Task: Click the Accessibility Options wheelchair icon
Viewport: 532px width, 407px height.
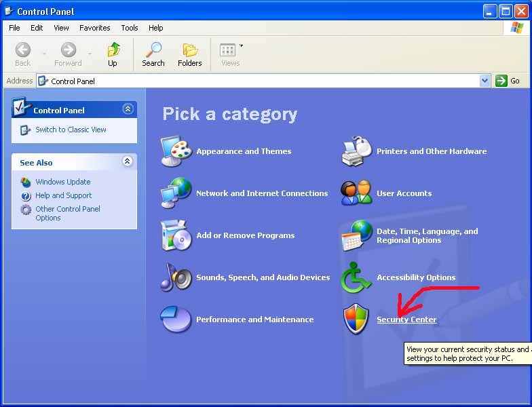Action: (x=356, y=277)
